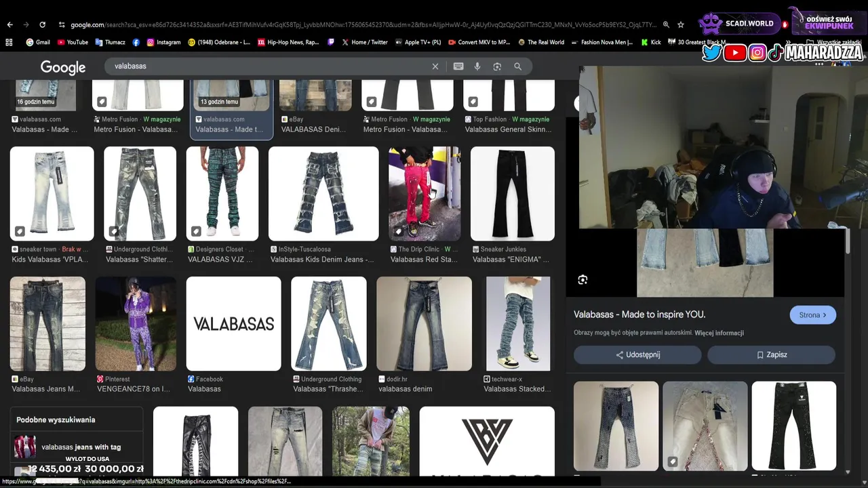
Task: Click Udostępnij share button
Action: pyautogui.click(x=637, y=354)
